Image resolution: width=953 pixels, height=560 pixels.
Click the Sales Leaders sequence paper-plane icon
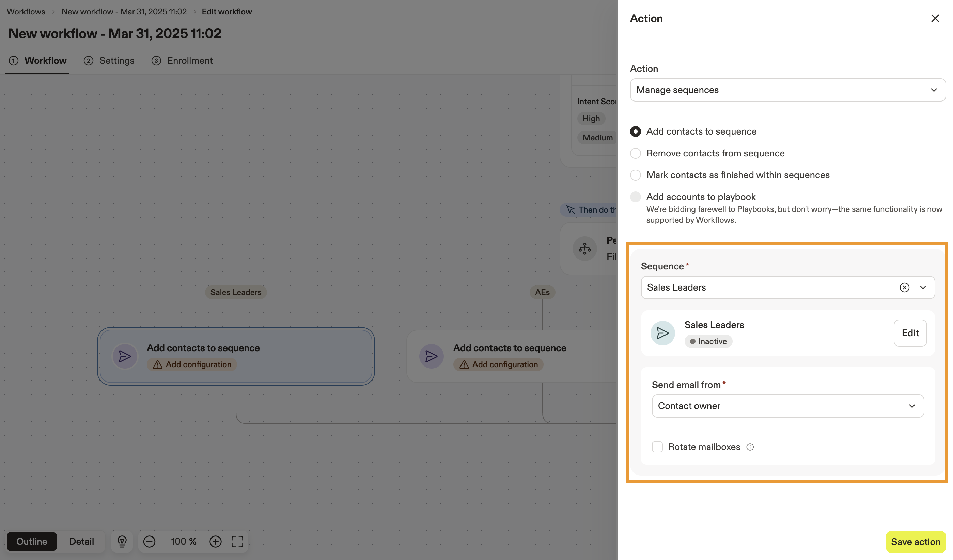coord(662,333)
